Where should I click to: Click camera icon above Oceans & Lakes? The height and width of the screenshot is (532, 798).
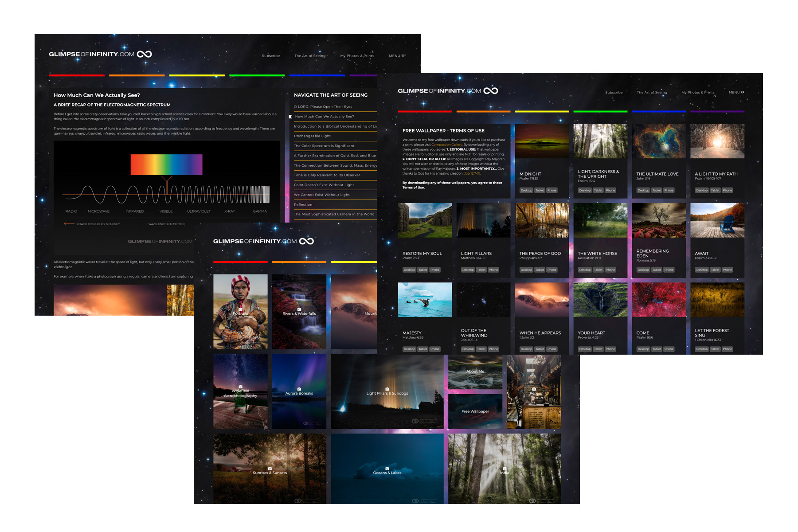[387, 468]
